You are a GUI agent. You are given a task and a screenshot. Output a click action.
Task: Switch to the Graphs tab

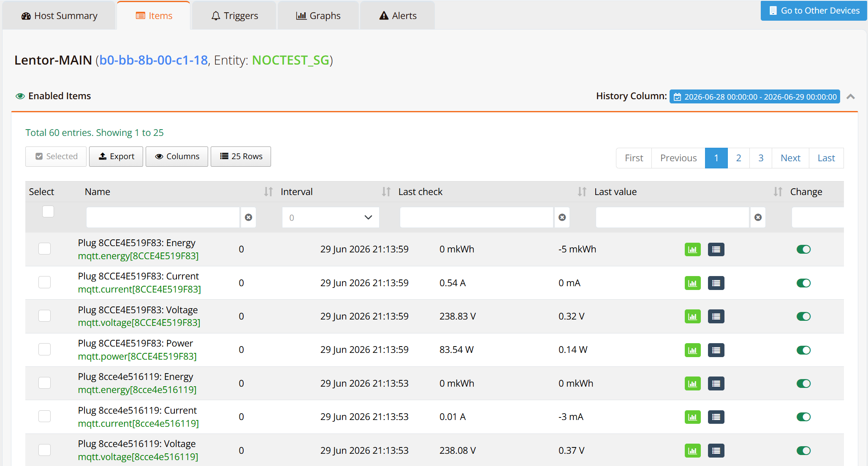318,16
